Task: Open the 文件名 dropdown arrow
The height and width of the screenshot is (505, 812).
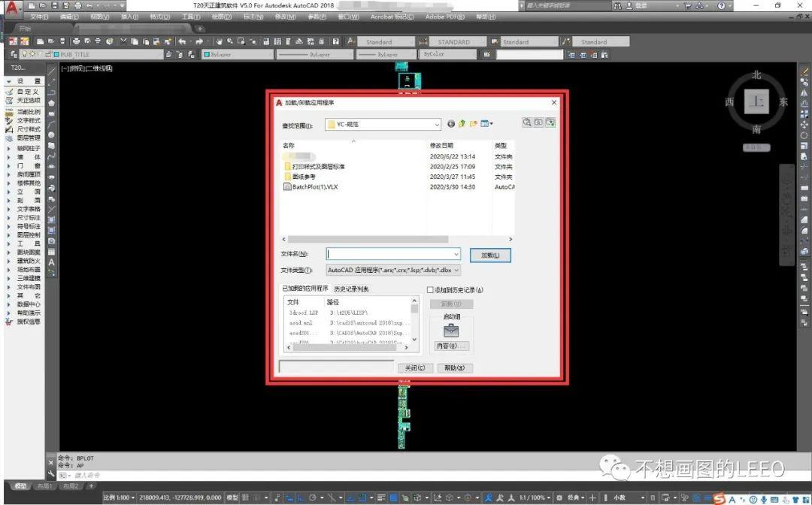Action: pos(456,254)
